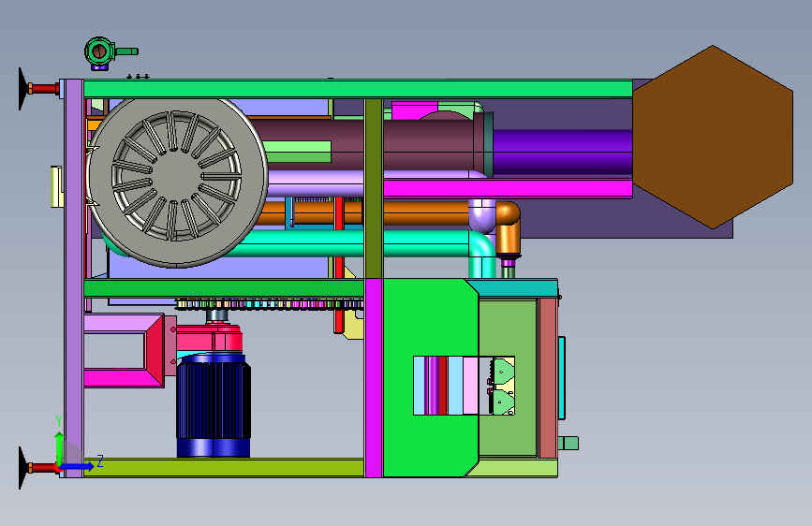Pick the dark blue ribbed electric motor

click(214, 406)
